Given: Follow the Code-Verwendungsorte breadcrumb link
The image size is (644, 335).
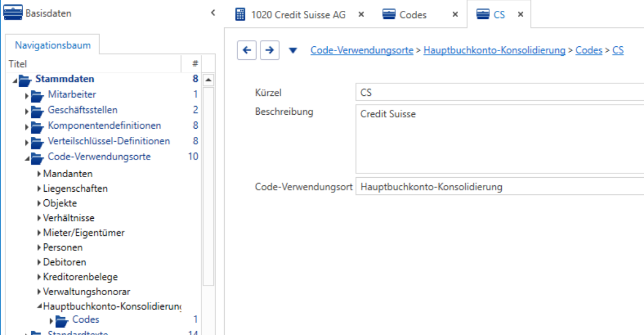Looking at the screenshot, I should coord(362,50).
